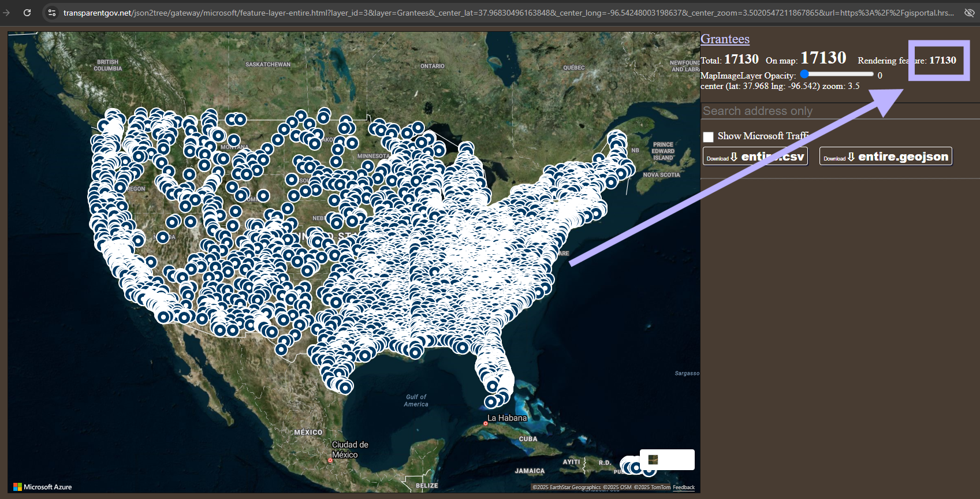Enable the Show Microsoft Traffic checkbox
The width and height of the screenshot is (980, 499).
coord(708,137)
